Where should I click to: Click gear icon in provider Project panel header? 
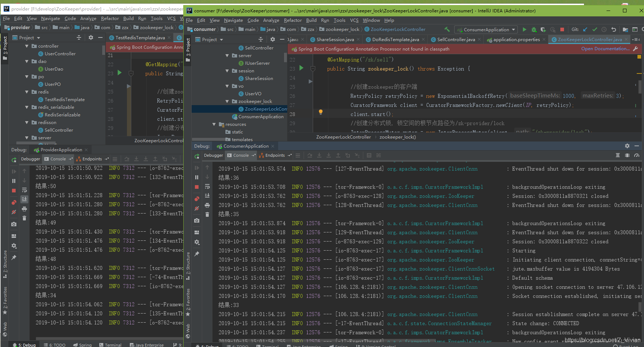coord(91,37)
